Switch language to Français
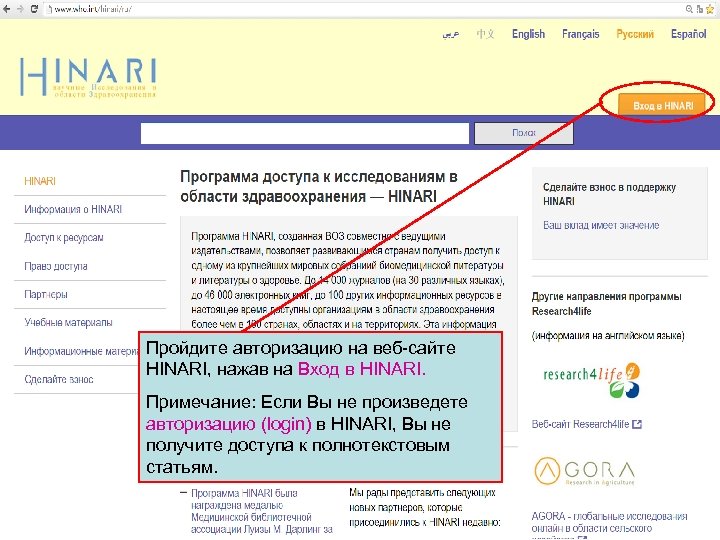 tap(580, 34)
